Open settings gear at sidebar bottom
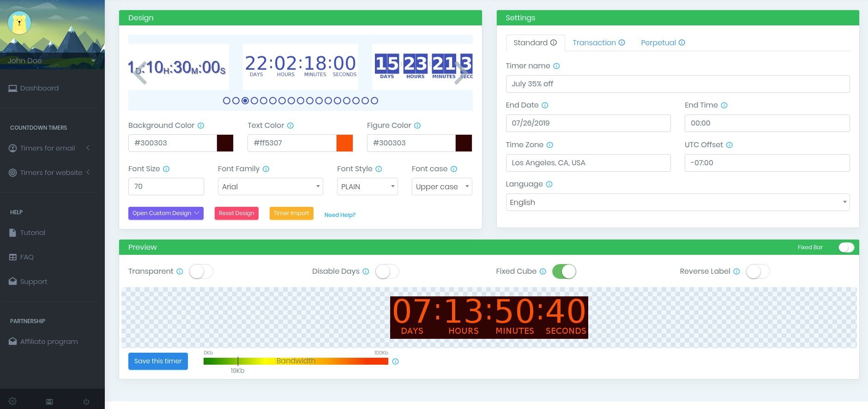The image size is (868, 409). coord(12,401)
